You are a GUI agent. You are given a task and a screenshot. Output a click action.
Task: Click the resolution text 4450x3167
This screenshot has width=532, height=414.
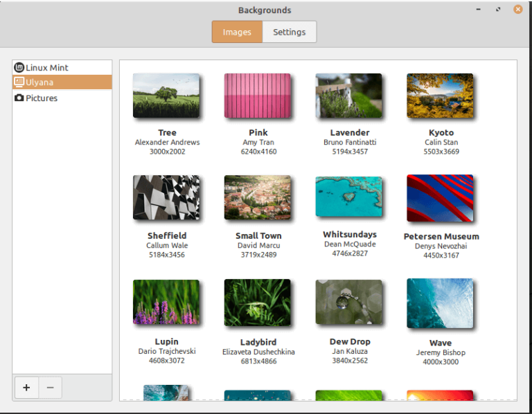point(441,255)
